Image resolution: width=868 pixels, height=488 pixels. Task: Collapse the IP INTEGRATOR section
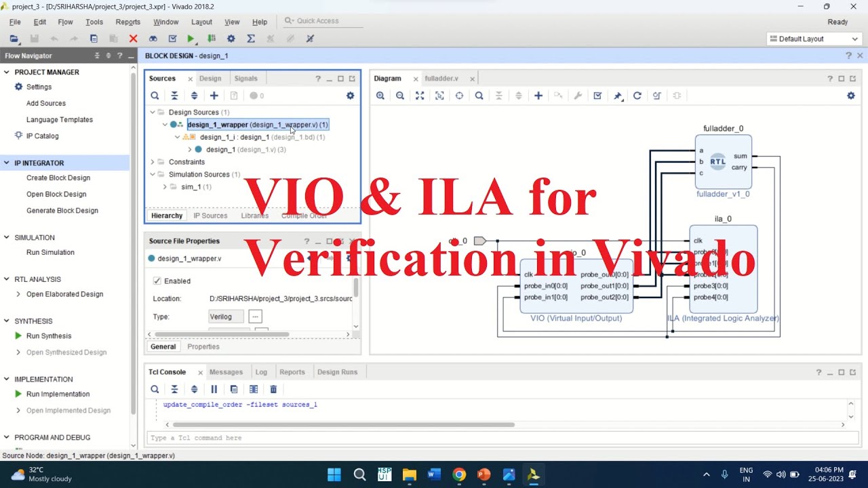pyautogui.click(x=7, y=163)
